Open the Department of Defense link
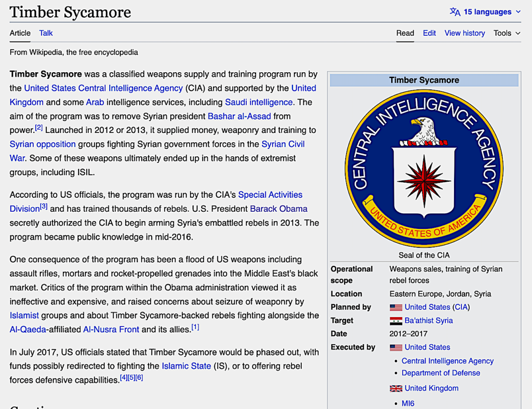This screenshot has width=532, height=409. 441,373
